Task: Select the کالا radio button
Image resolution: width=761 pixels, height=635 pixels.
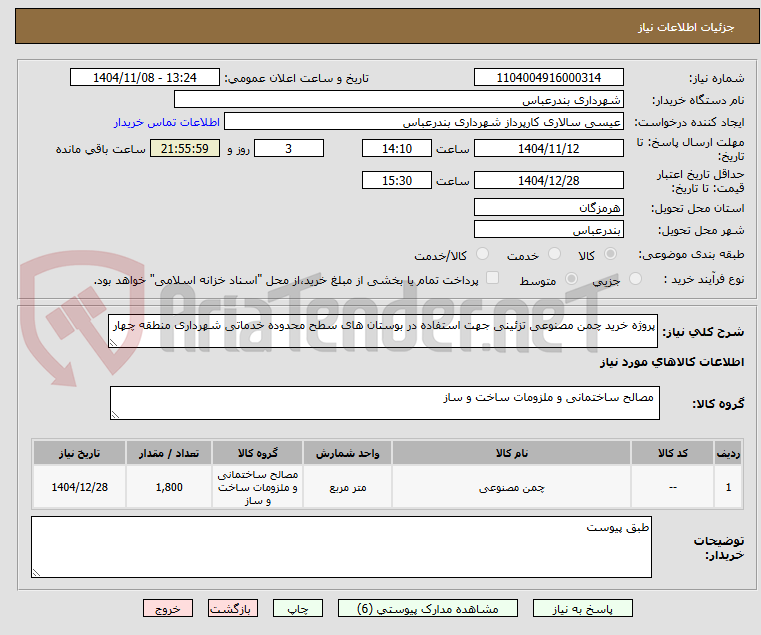Action: pyautogui.click(x=611, y=254)
